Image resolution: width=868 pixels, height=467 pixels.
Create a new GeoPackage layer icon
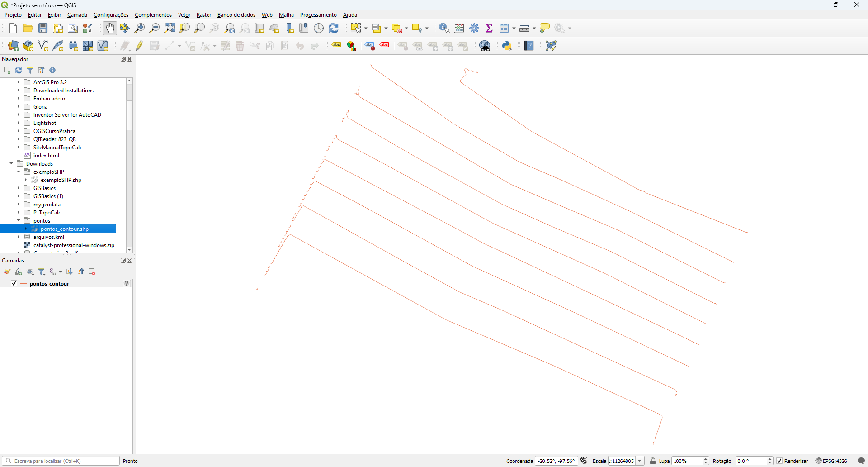pyautogui.click(x=28, y=46)
